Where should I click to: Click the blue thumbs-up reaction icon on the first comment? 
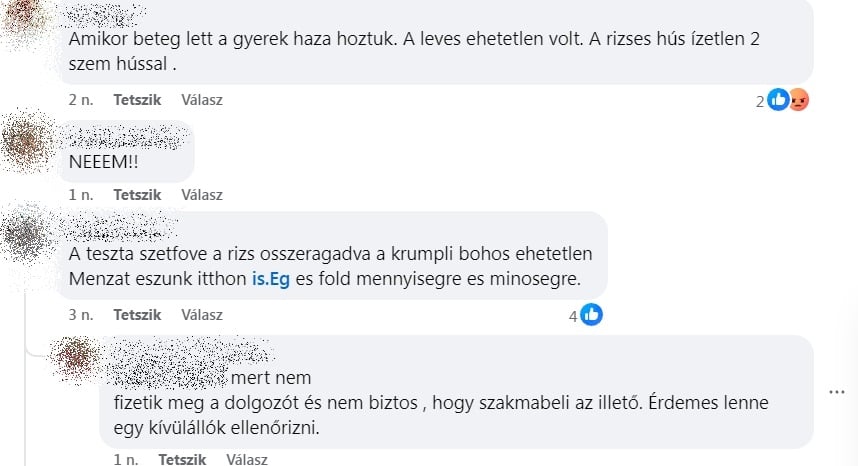click(778, 100)
